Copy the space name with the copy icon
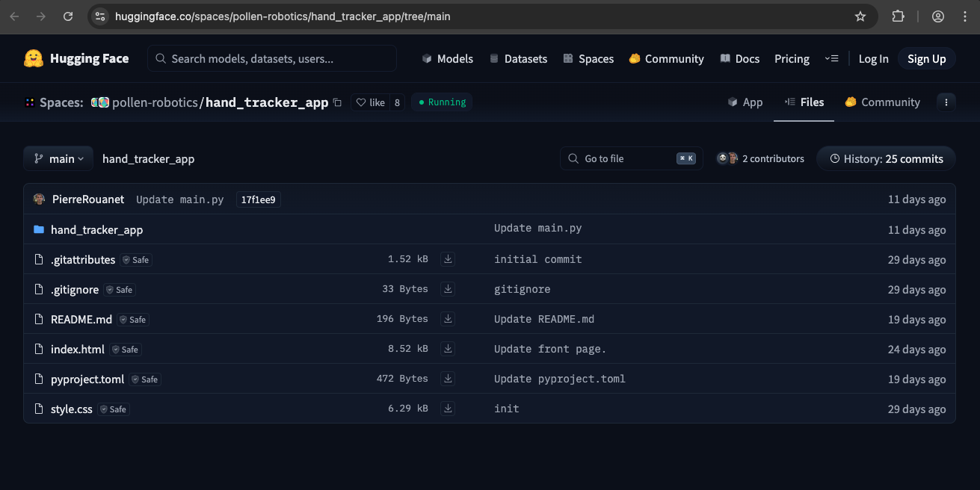The height and width of the screenshot is (490, 980). click(337, 102)
